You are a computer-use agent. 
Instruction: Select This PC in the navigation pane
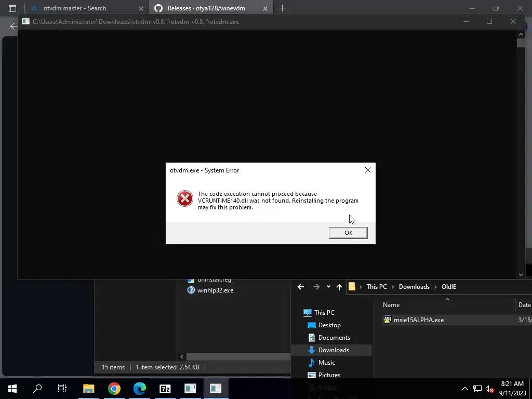[x=324, y=313]
